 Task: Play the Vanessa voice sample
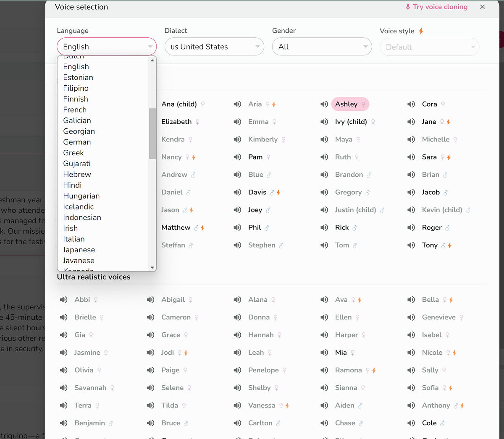pos(237,405)
